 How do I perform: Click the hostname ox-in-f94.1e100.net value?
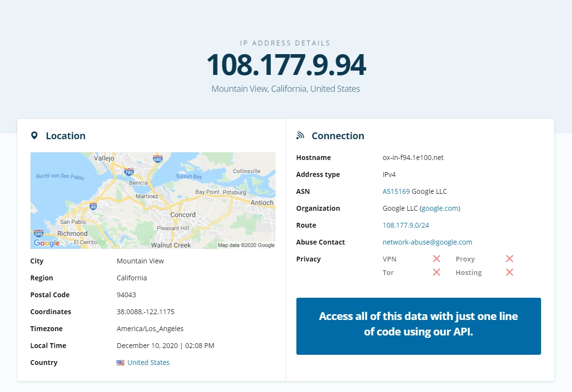click(x=413, y=158)
